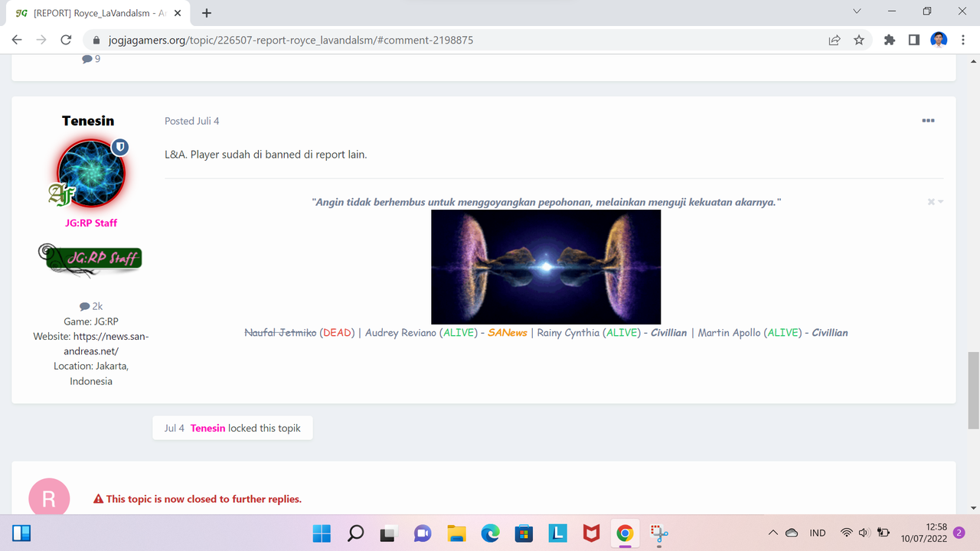
Task: Click the pink JG:RP Staff group text
Action: [x=91, y=223]
